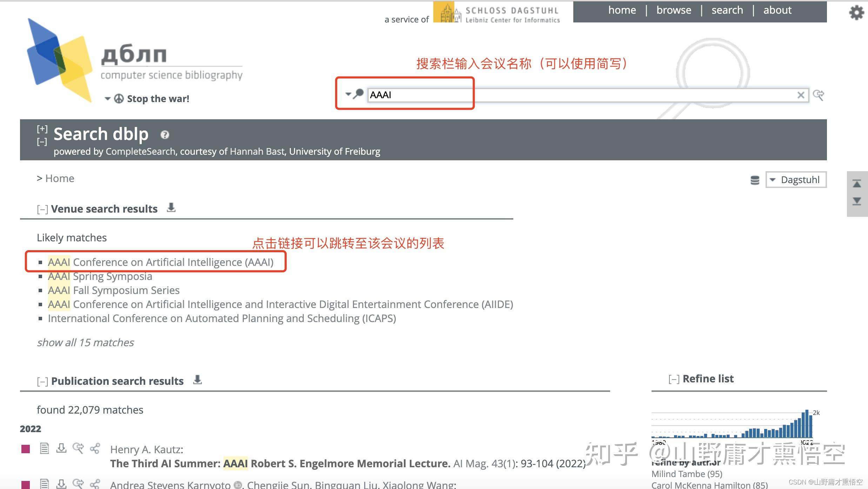Screen dimensions: 868x489
Task: Collapse all sections with [–] control
Action: [42, 142]
